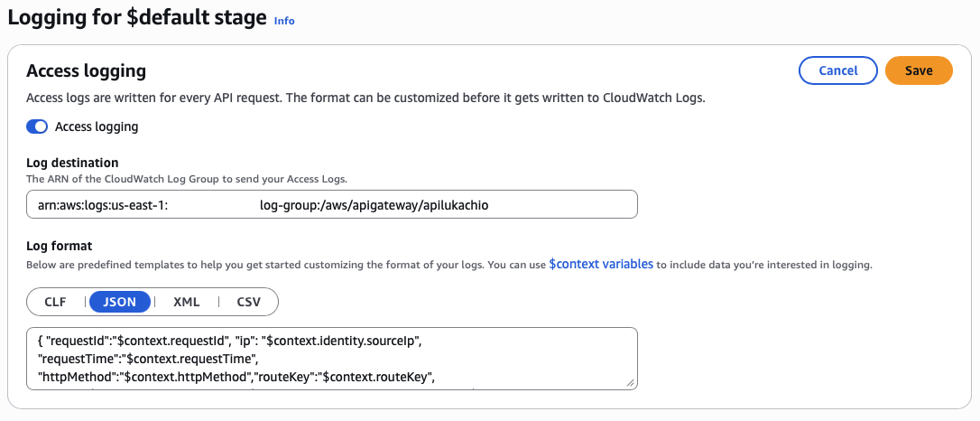Viewport: 980px width, 421px height.
Task: Save the access logging settings
Action: pyautogui.click(x=919, y=70)
